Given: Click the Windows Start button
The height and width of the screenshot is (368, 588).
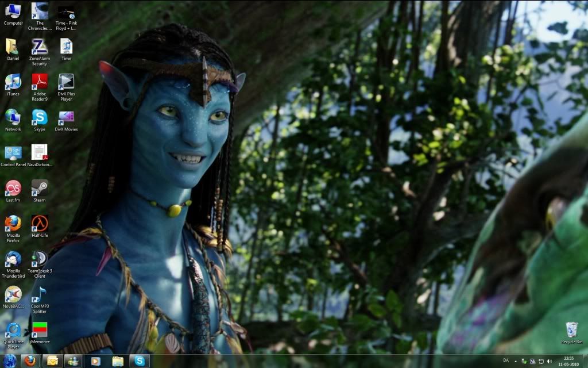Looking at the screenshot, I should click(10, 361).
